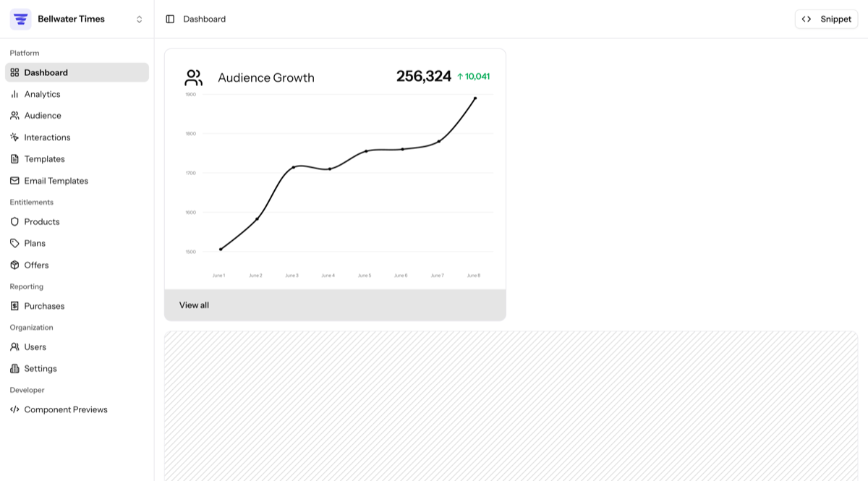
Task: Click the June 8 data point on chart
Action: 475,98
